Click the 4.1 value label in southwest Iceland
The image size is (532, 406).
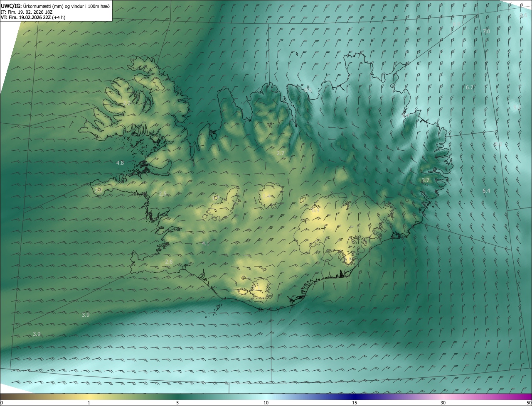205,244
